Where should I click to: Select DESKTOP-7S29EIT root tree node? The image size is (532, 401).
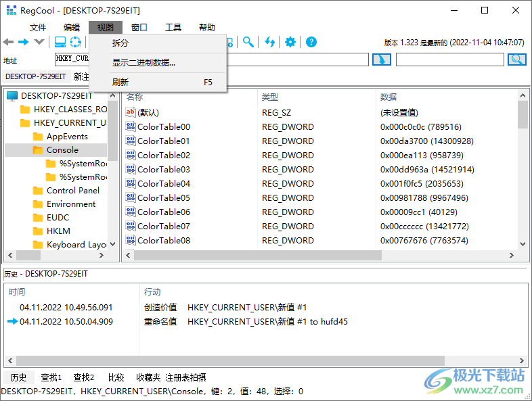pyautogui.click(x=57, y=96)
